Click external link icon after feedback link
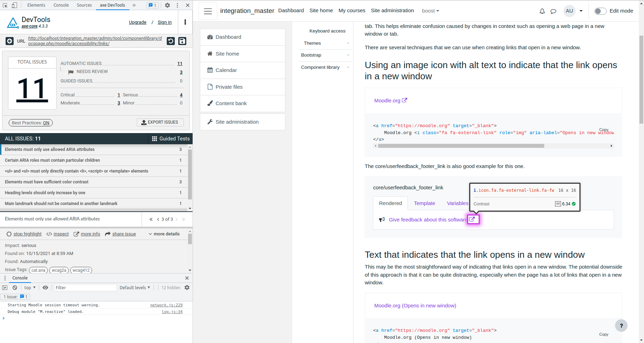This screenshot has height=343, width=644. click(x=472, y=219)
